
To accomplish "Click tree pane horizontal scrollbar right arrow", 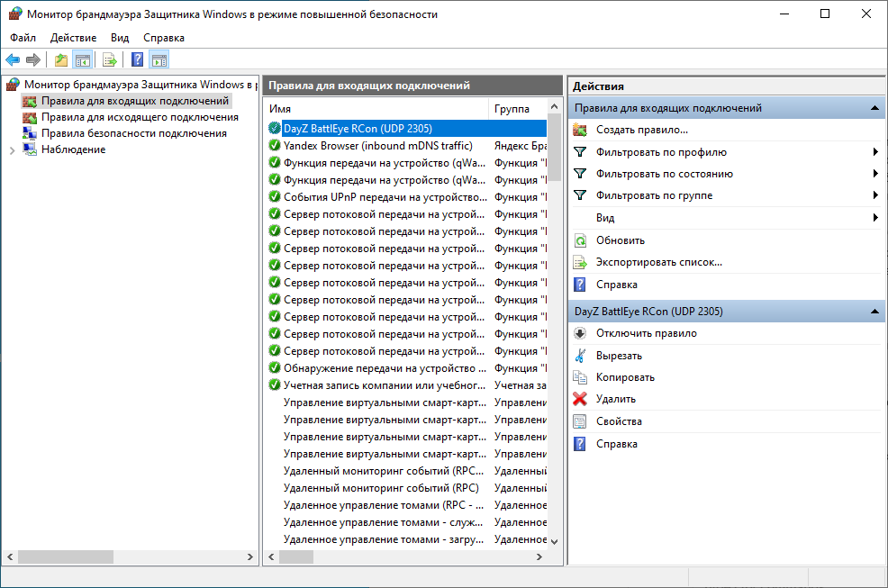I will [250, 556].
